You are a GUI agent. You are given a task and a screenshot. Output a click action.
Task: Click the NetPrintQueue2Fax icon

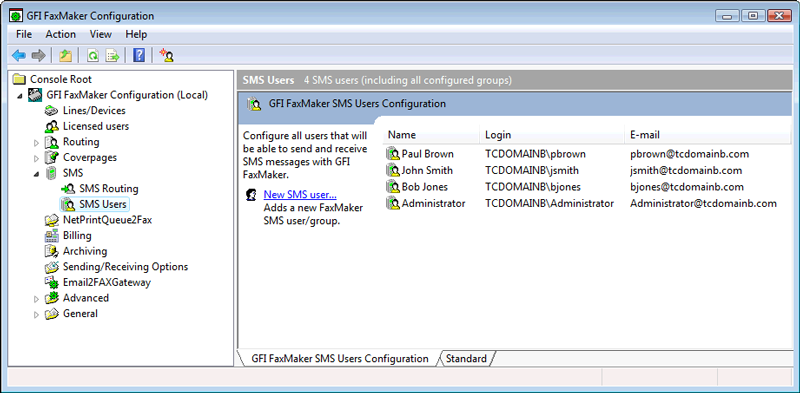(52, 220)
